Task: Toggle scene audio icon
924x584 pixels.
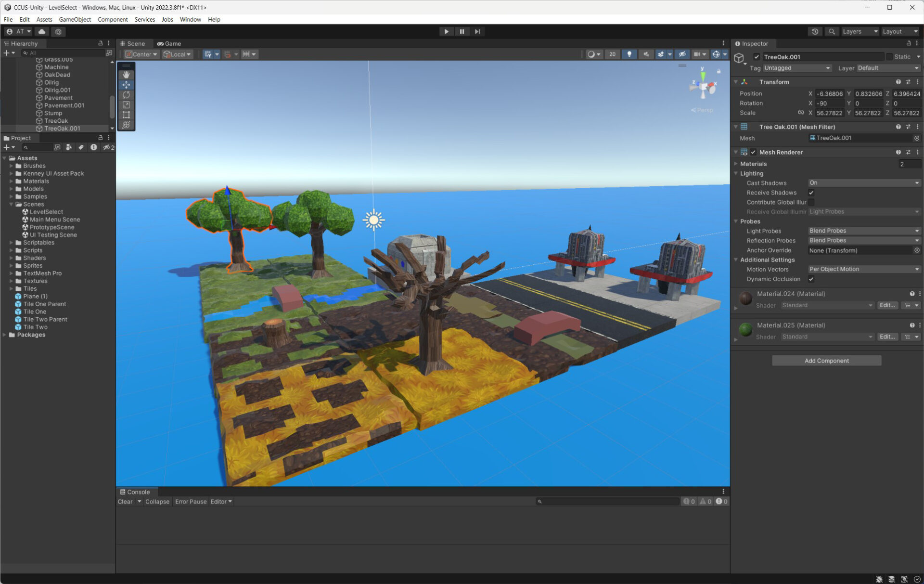Action: click(x=646, y=54)
